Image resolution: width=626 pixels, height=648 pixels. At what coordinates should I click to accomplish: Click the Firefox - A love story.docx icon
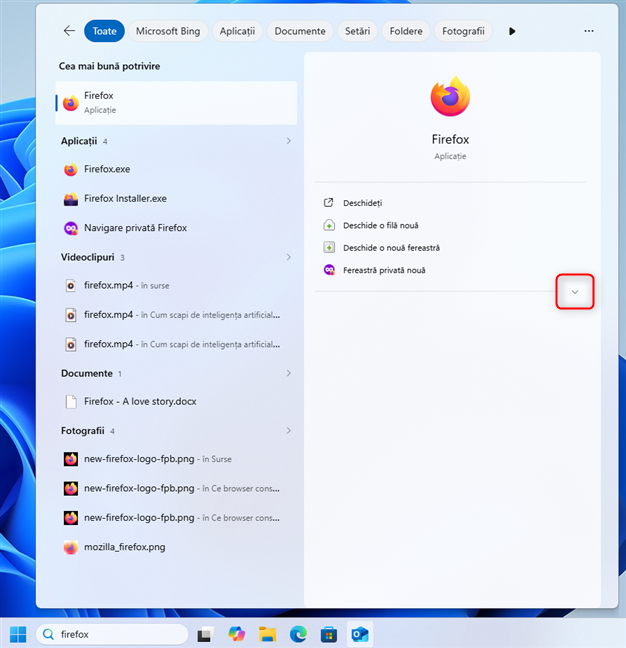(x=71, y=402)
